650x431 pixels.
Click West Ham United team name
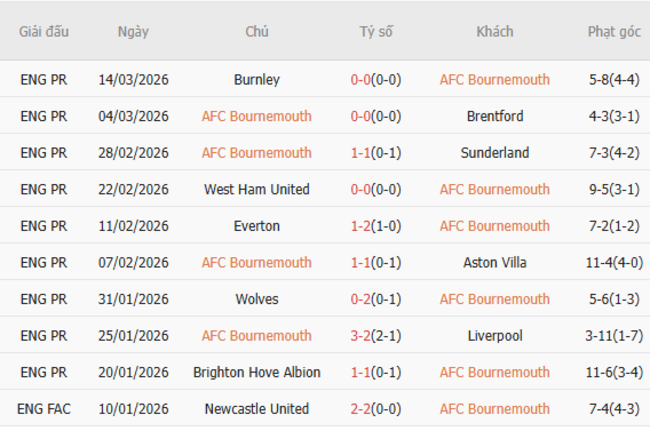pyautogui.click(x=257, y=189)
